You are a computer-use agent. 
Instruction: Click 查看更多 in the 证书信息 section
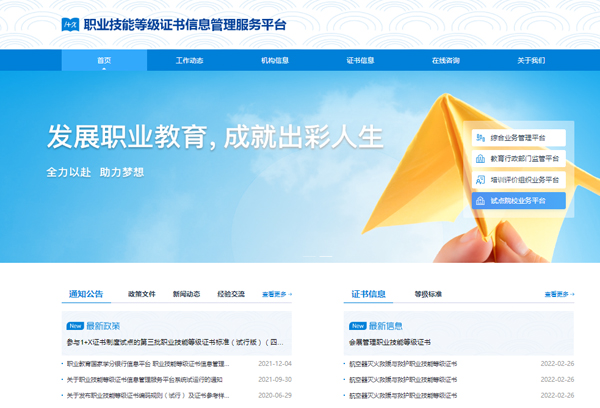pyautogui.click(x=558, y=295)
